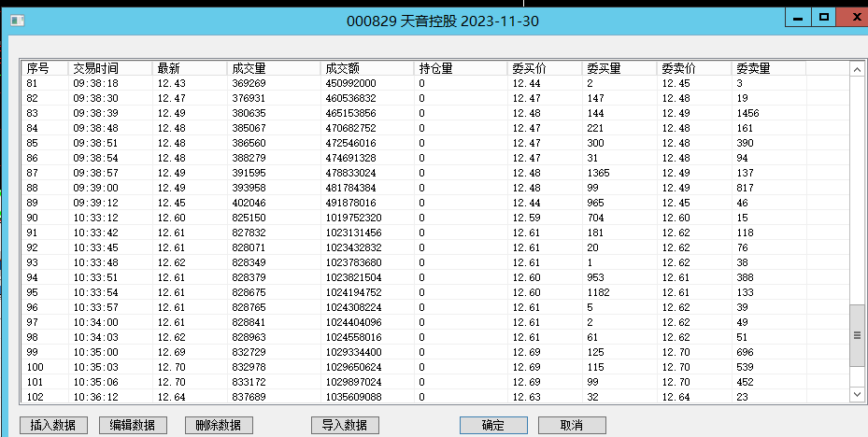Click the 删除数据 button
This screenshot has height=437, width=868.
point(219,425)
